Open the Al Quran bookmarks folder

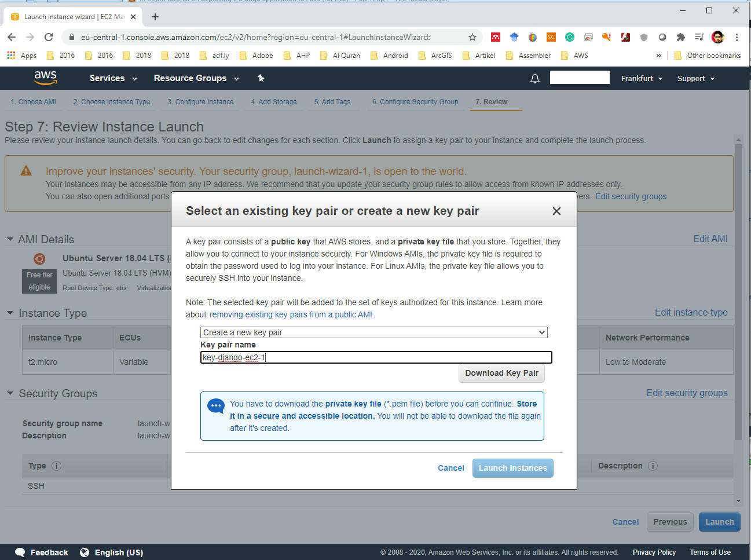click(x=339, y=56)
